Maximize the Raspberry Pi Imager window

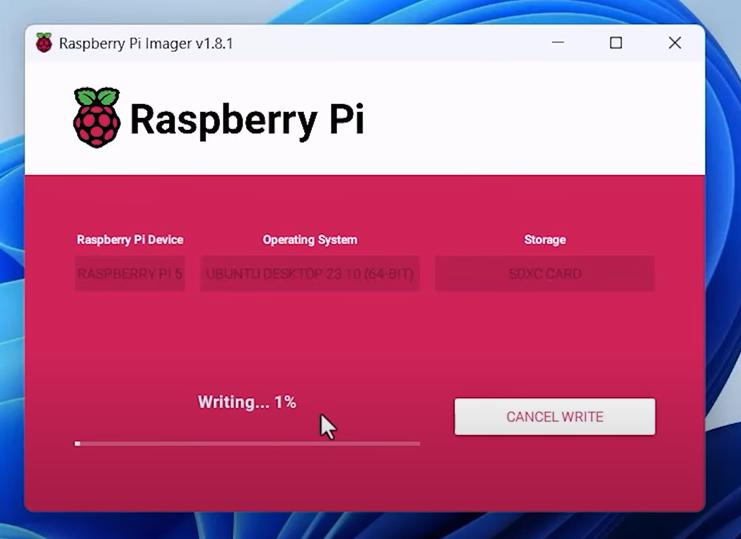616,43
